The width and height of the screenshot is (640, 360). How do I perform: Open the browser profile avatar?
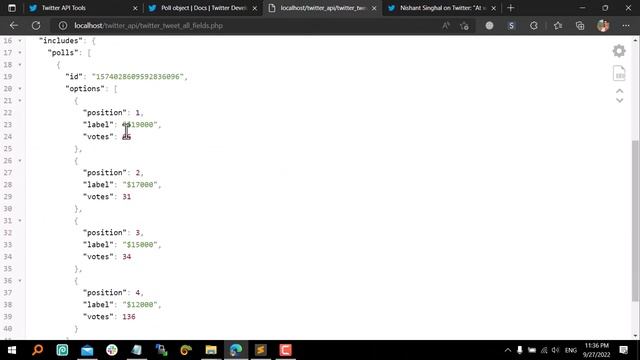click(603, 25)
